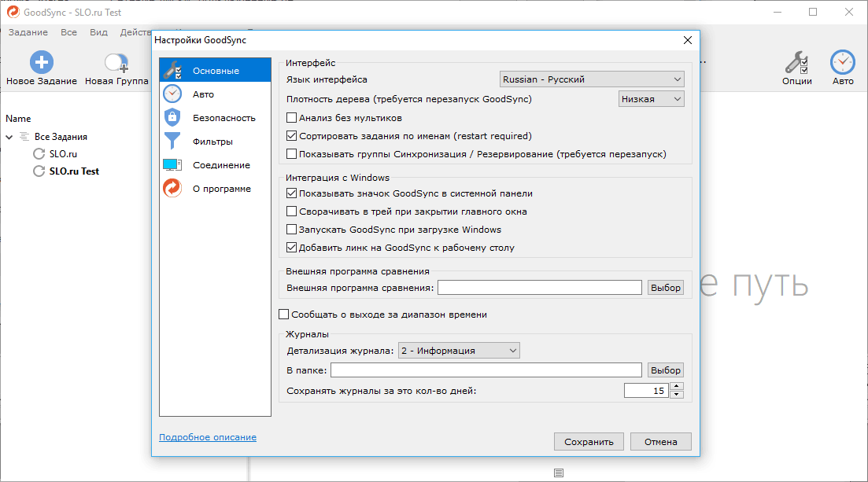Collapse the Все Задания tree node
868x482 pixels.
coord(9,137)
